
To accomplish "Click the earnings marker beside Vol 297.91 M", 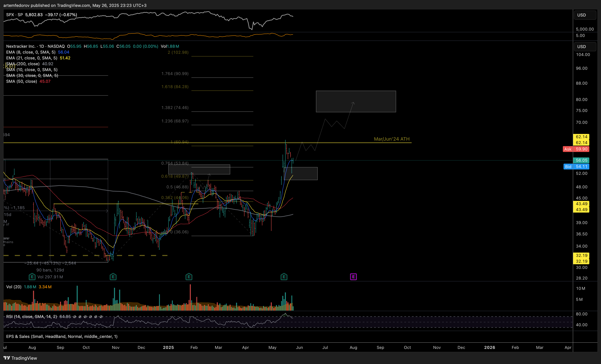I will click(x=32, y=277).
